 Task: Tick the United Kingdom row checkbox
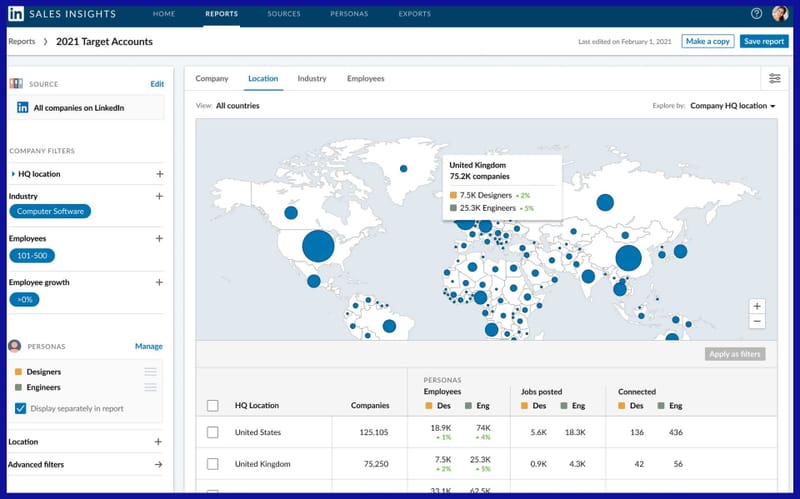212,464
